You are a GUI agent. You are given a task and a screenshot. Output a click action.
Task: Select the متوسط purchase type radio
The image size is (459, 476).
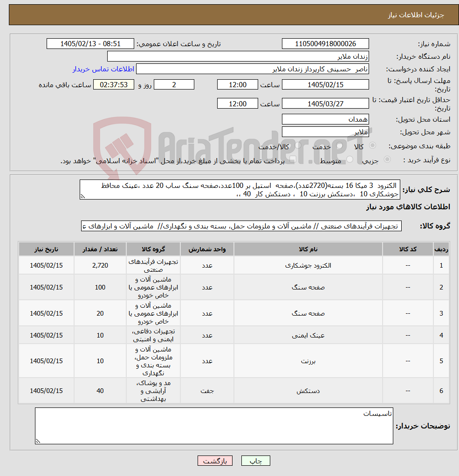[349, 159]
